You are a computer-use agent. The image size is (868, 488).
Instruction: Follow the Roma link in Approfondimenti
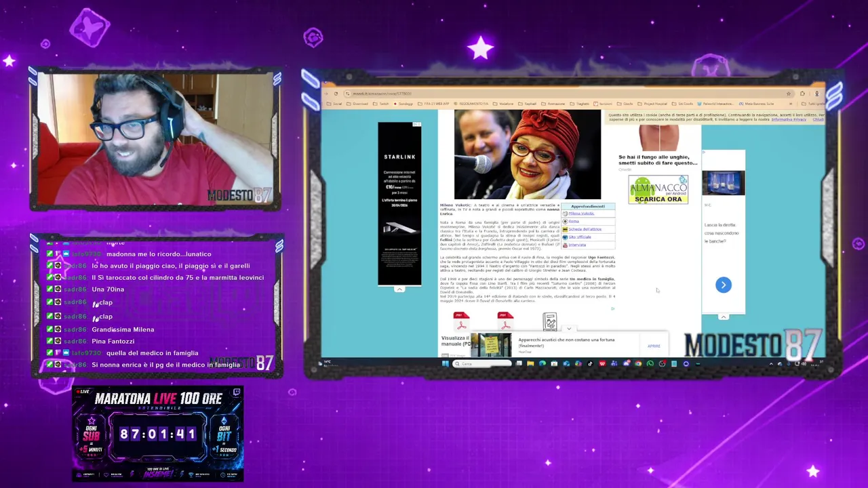[574, 221]
